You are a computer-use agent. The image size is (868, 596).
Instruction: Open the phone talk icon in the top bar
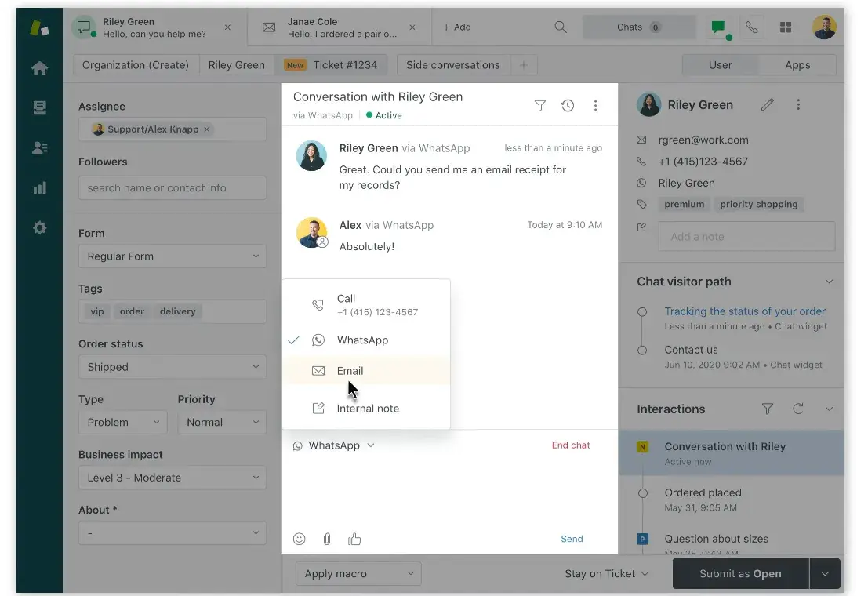point(751,27)
